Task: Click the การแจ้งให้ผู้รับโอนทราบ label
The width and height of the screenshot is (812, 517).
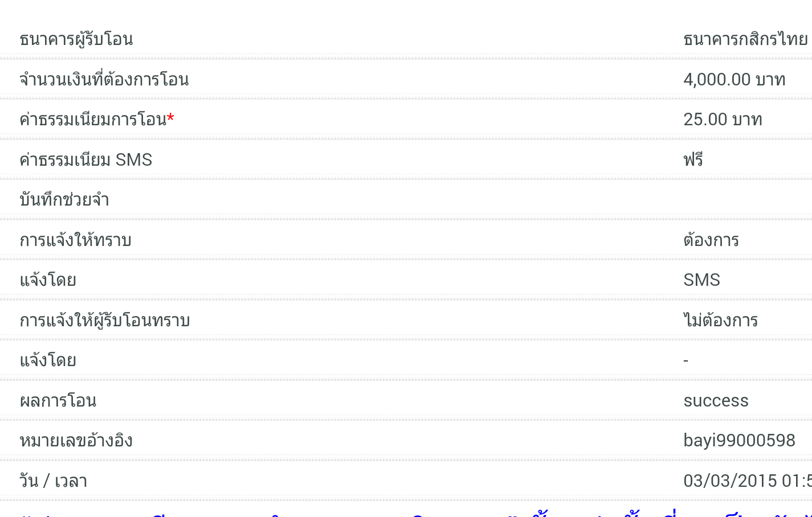Action: pos(105,320)
